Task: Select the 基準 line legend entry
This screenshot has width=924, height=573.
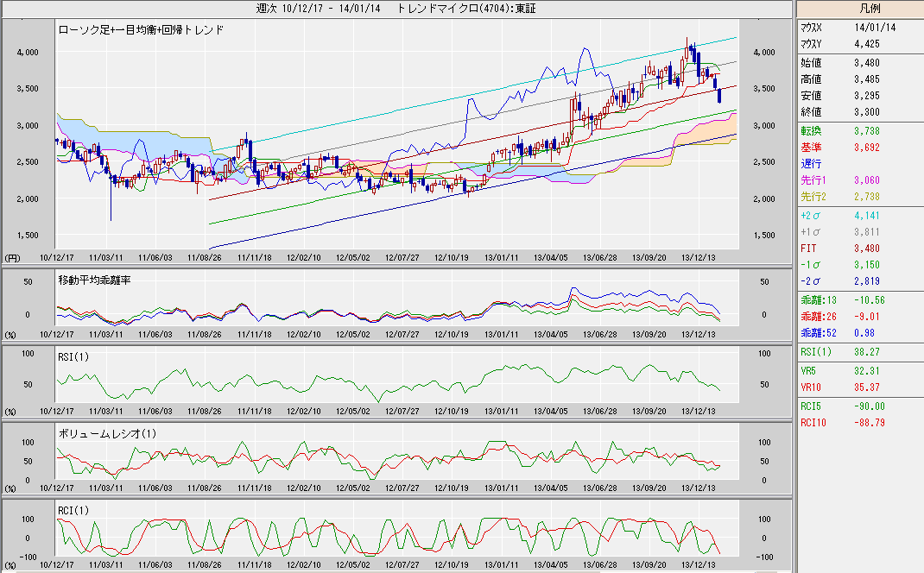Action: 810,147
